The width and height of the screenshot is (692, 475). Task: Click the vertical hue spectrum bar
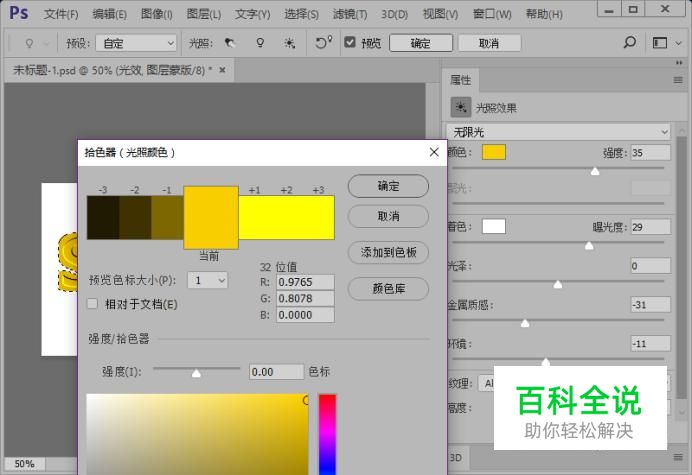coord(327,434)
